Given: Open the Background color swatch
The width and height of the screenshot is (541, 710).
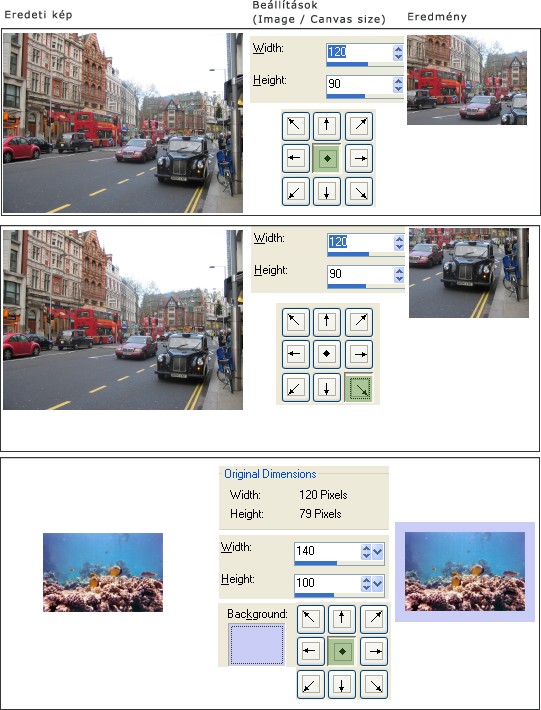Looking at the screenshot, I should pos(257,644).
